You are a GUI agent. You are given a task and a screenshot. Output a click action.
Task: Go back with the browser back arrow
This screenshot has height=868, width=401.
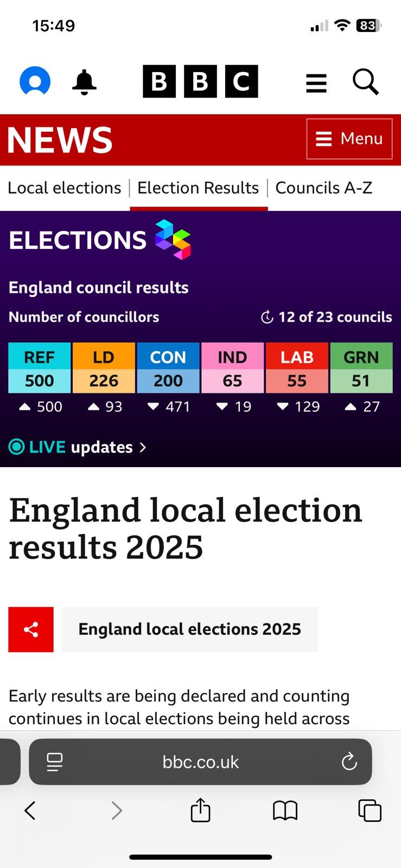click(30, 811)
